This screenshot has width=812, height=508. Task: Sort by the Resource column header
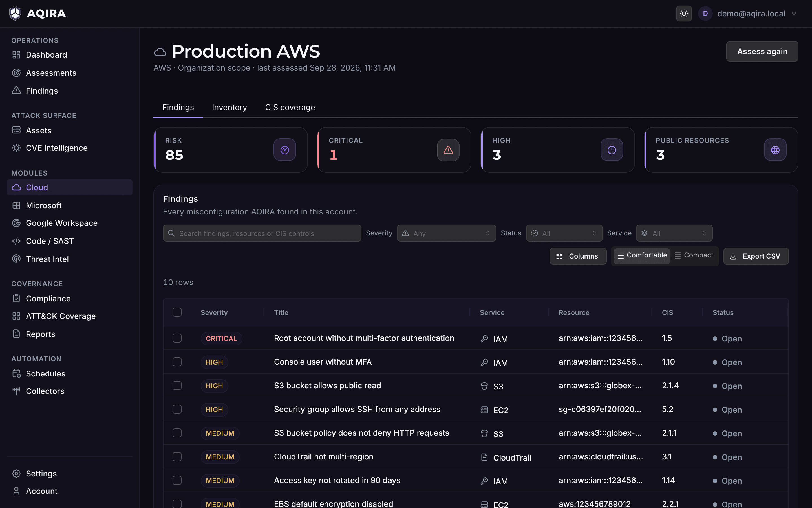click(574, 312)
